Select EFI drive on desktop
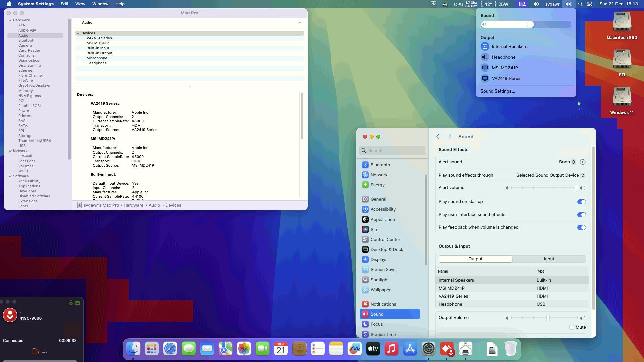The width and height of the screenshot is (644, 362). [x=622, y=63]
